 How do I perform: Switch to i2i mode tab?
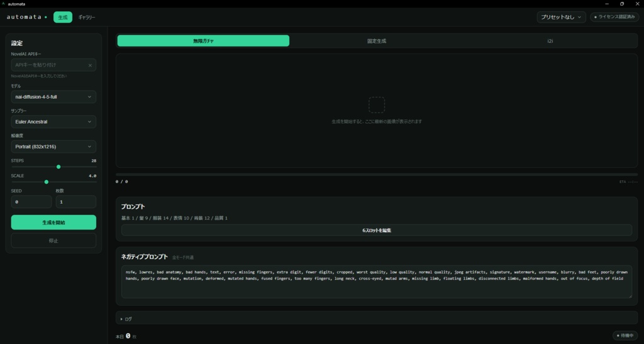(x=550, y=41)
